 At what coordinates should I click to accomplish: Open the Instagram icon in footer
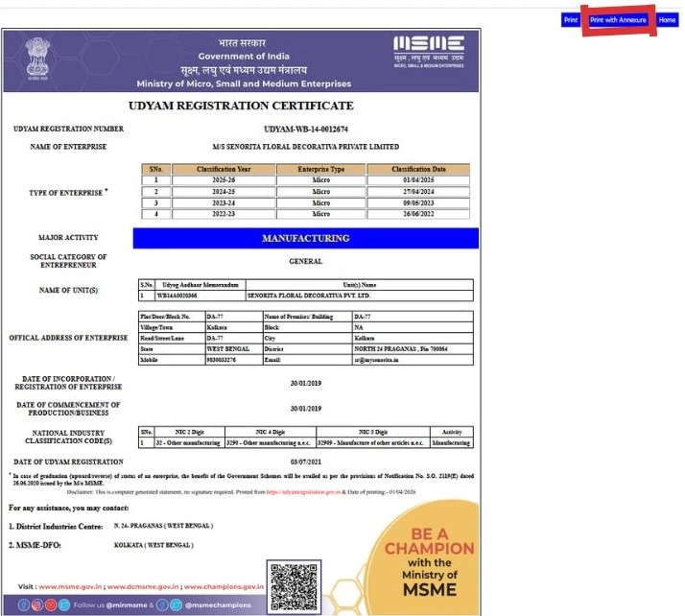(37, 605)
